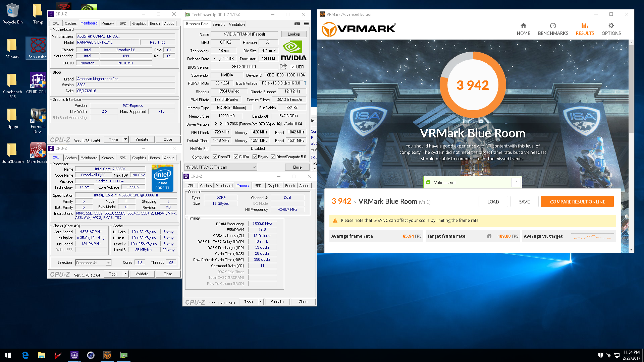644x362 pixels.
Task: Launch Microsoft Edge from taskbar
Action: (x=25, y=355)
